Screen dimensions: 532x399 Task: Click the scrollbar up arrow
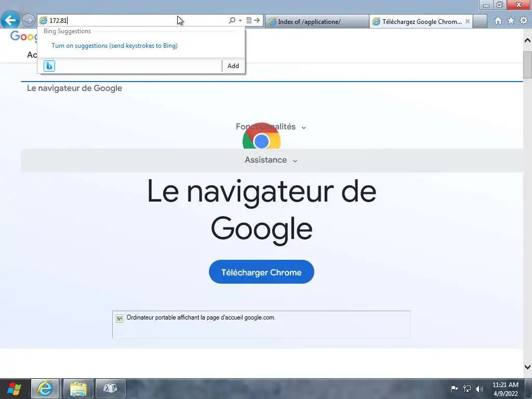pyautogui.click(x=527, y=40)
